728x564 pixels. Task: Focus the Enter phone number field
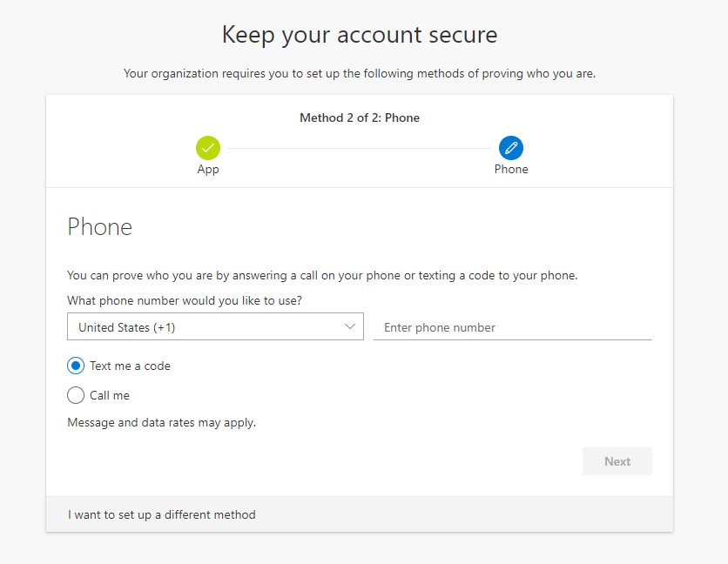[x=513, y=327]
